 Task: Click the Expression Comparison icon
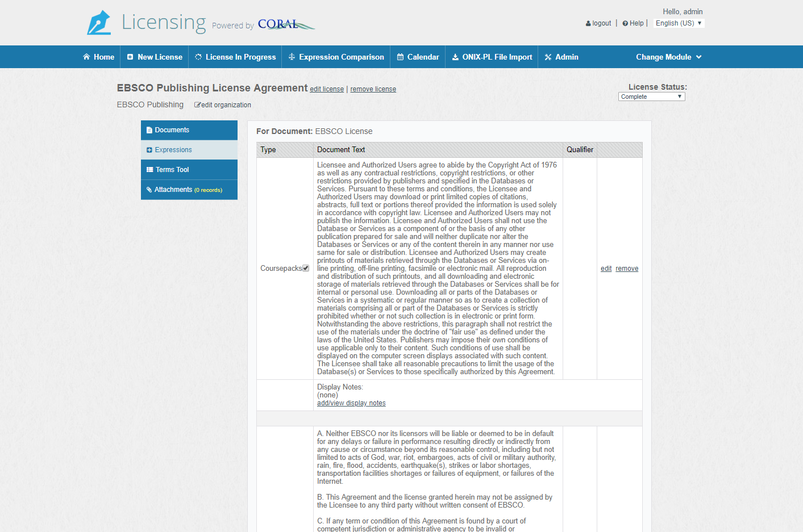[x=292, y=57]
